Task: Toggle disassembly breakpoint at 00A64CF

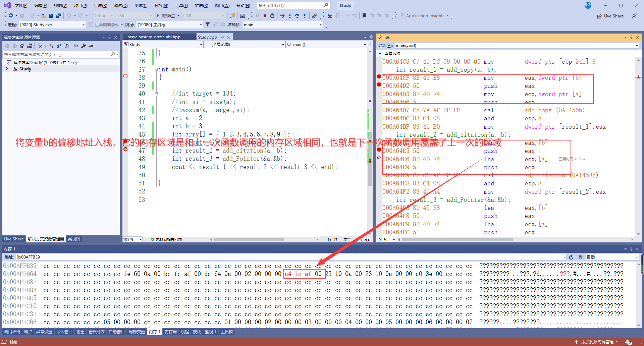Action: (379, 76)
